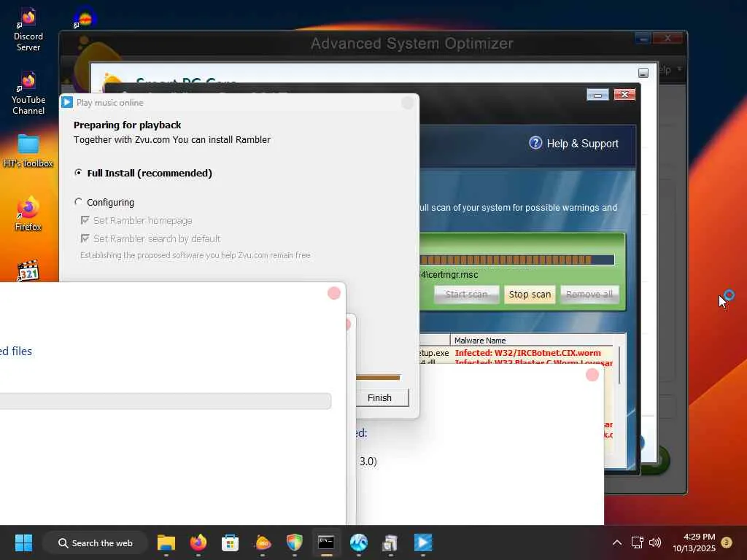747x560 pixels.
Task: Click the Malware Name column header
Action: point(531,340)
